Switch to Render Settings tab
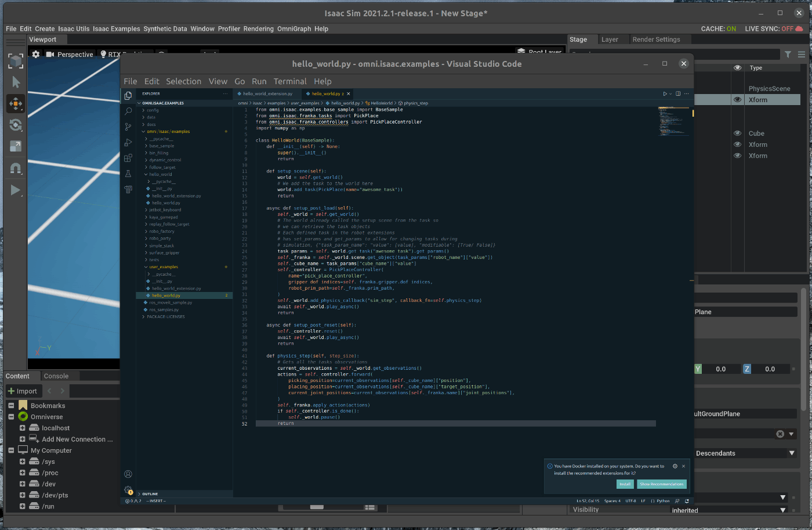The width and height of the screenshot is (812, 530). [656, 39]
